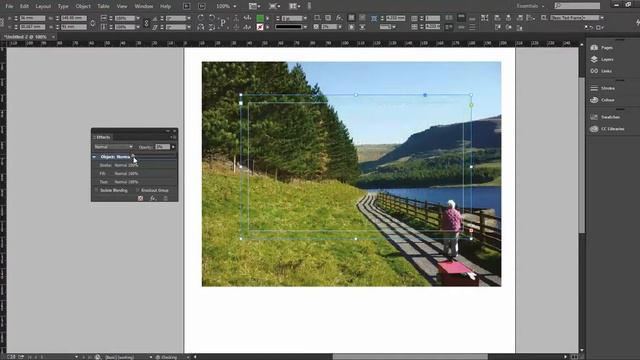The height and width of the screenshot is (360, 640).
Task: Open the Layout menu
Action: pyautogui.click(x=43, y=6)
